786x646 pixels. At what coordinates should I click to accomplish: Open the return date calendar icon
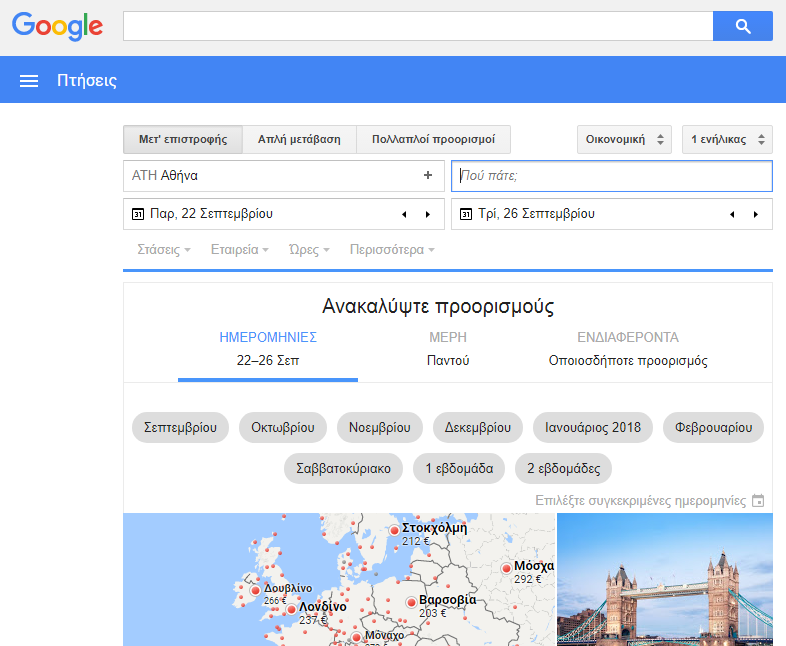(x=466, y=214)
